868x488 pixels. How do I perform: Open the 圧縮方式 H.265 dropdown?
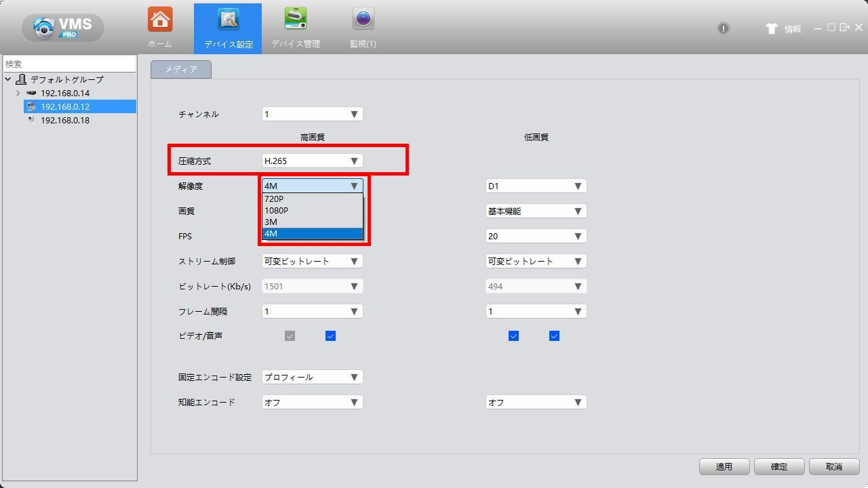(312, 161)
